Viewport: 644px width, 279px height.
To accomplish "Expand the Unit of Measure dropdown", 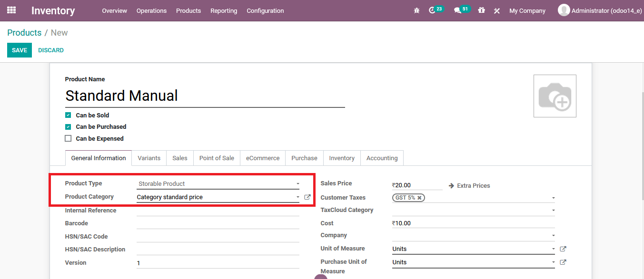I will [553, 249].
